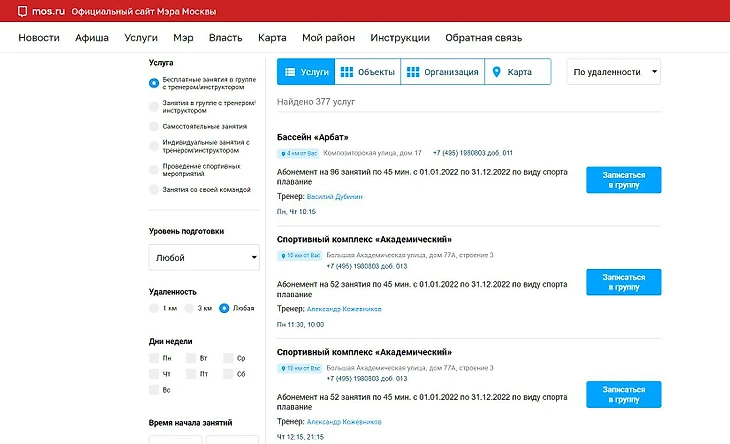Click the list icon on Услуги tab
Screen dimensions: 730x444
click(290, 72)
